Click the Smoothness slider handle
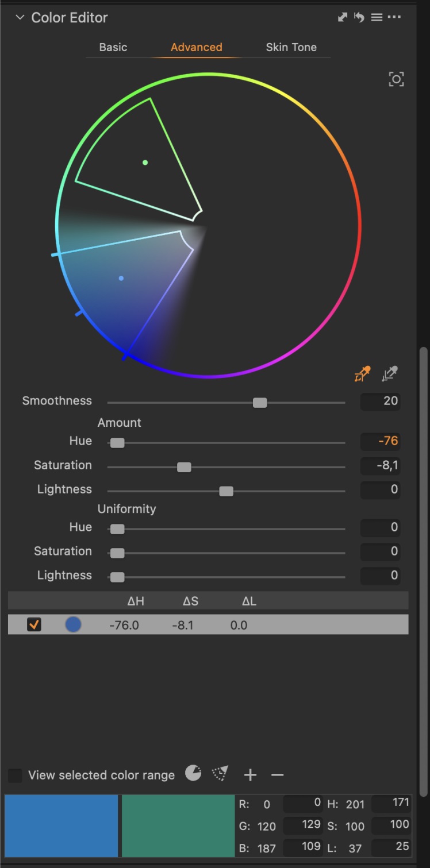 (x=260, y=403)
